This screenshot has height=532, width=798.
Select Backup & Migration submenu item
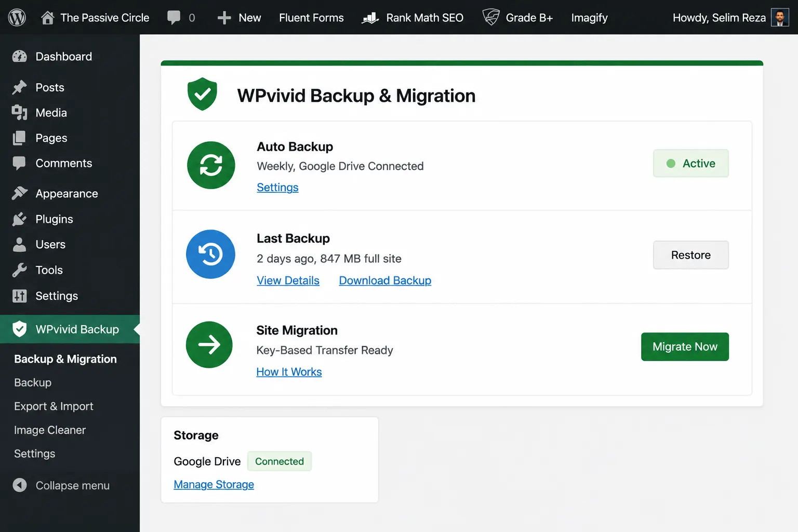65,359
